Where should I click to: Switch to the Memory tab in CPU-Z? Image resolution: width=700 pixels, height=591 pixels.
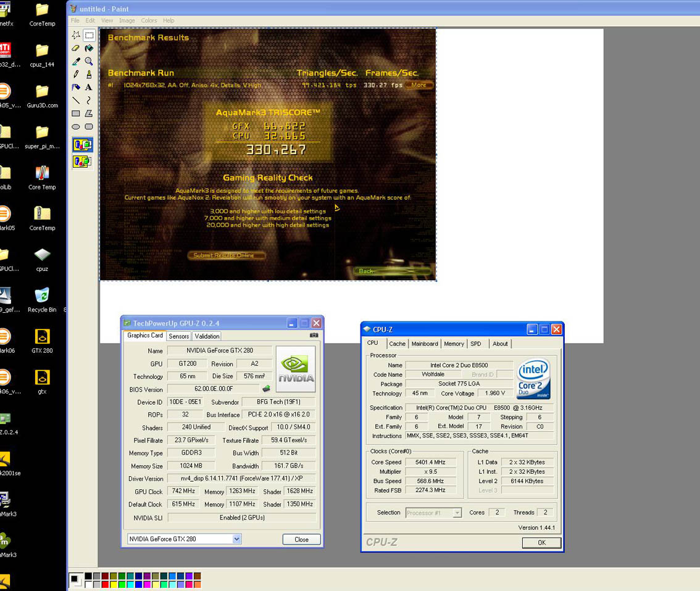pyautogui.click(x=454, y=344)
